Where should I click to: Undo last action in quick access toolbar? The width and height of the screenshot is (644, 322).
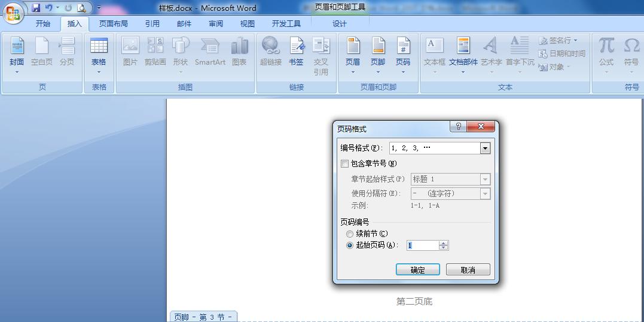click(49, 7)
